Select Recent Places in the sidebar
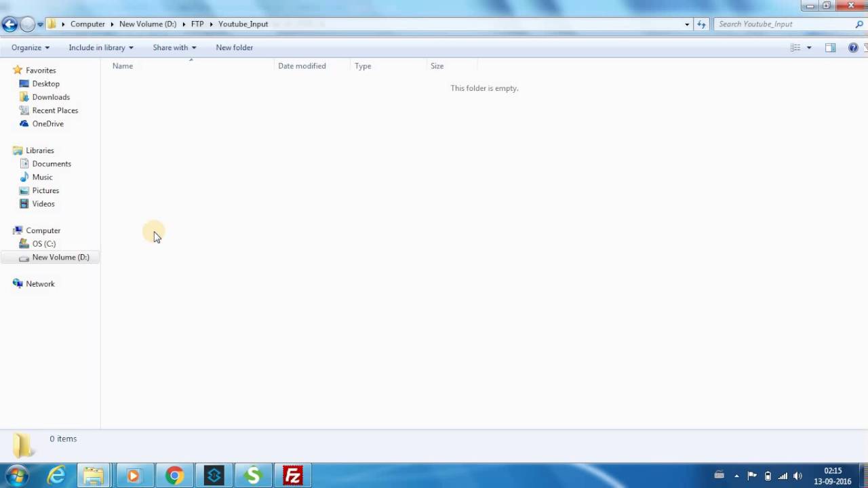Viewport: 868px width, 488px height. click(x=55, y=110)
